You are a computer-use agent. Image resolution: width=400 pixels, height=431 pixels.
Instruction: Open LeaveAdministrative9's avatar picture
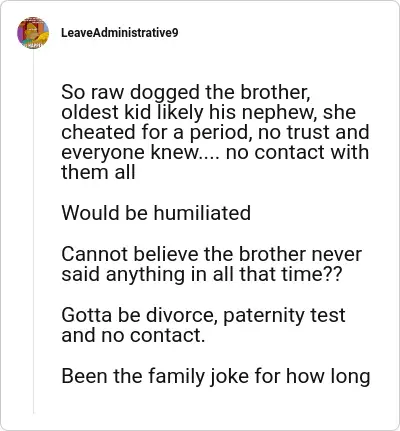[33, 33]
